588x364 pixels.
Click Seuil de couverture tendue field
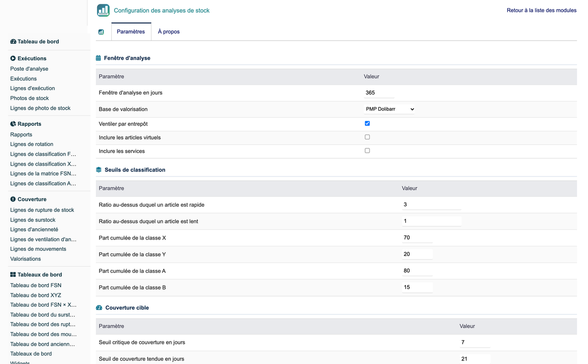(x=475, y=359)
